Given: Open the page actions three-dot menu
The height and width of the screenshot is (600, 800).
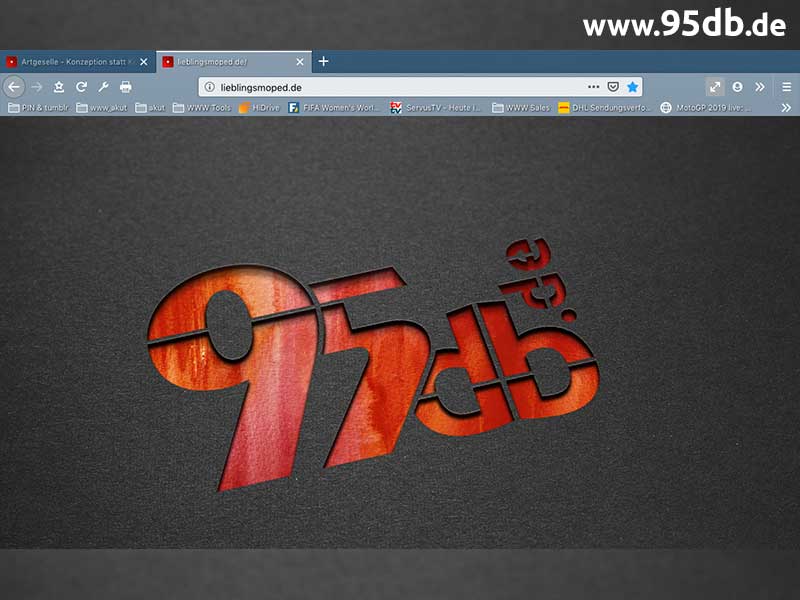Looking at the screenshot, I should tap(593, 87).
